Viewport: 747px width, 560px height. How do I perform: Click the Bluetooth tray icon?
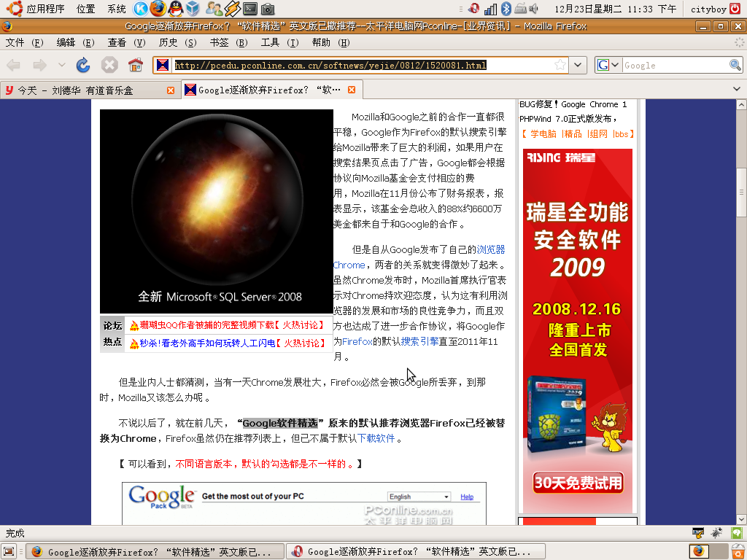click(506, 9)
